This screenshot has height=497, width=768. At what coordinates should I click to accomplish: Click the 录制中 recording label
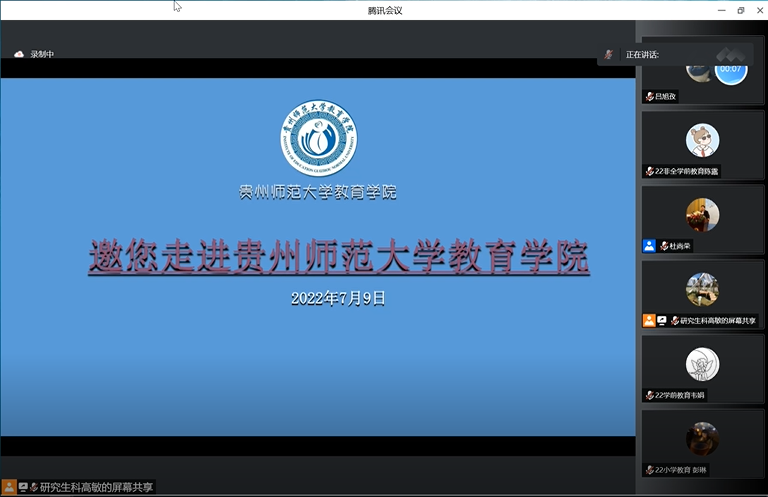coord(42,54)
